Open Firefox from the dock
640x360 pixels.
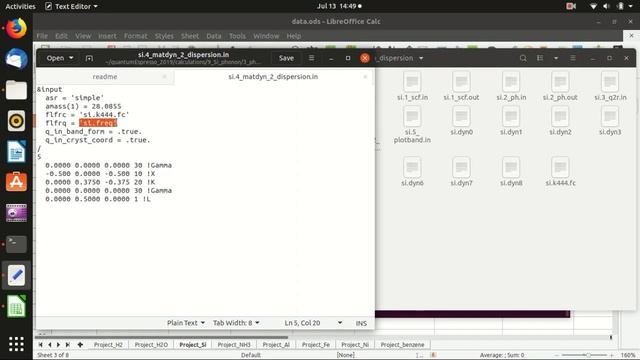point(16,29)
